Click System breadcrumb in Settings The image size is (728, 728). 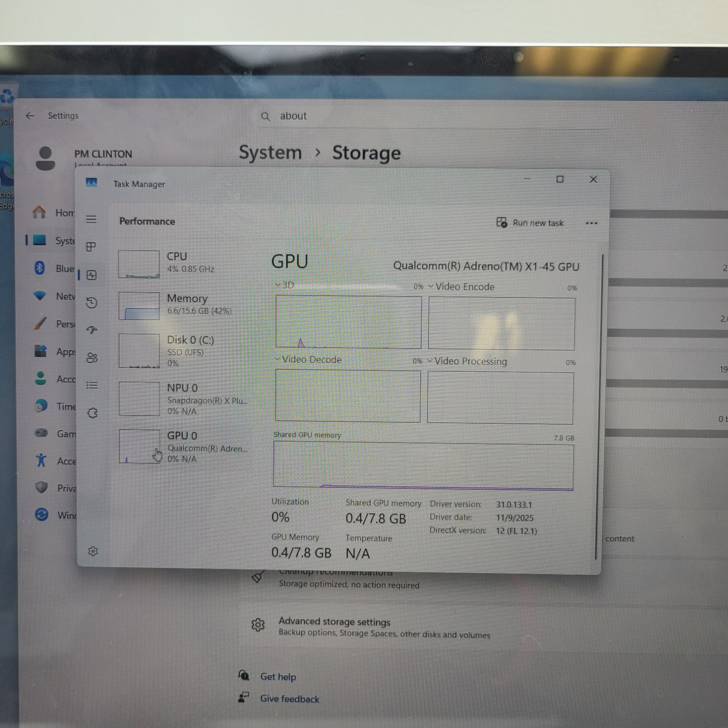270,152
